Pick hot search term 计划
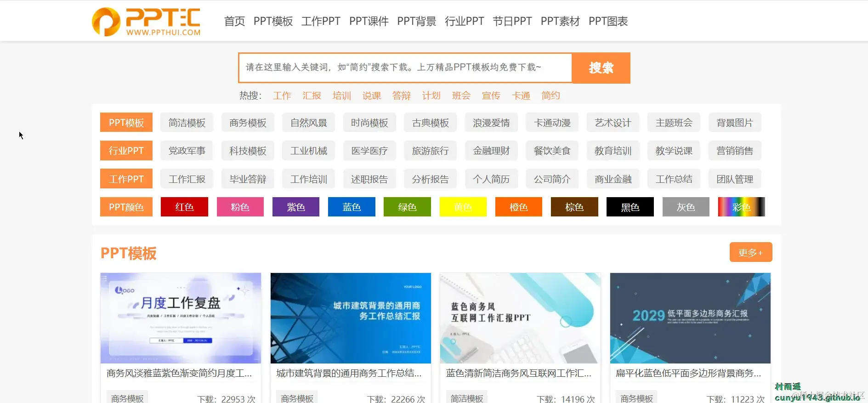868x403 pixels. [x=431, y=95]
